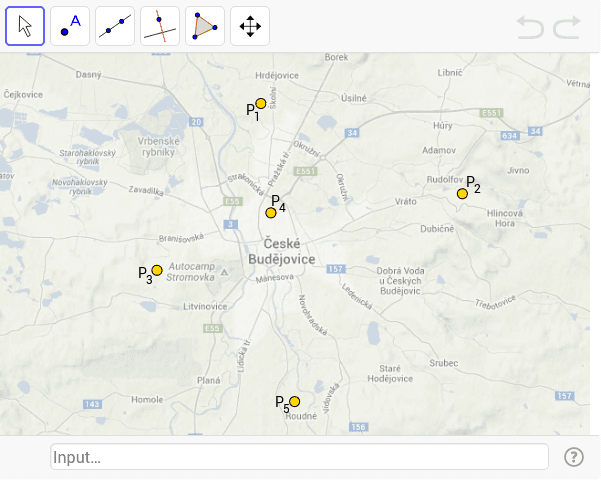
Task: Click the Dubičné map label
Action: 437,229
